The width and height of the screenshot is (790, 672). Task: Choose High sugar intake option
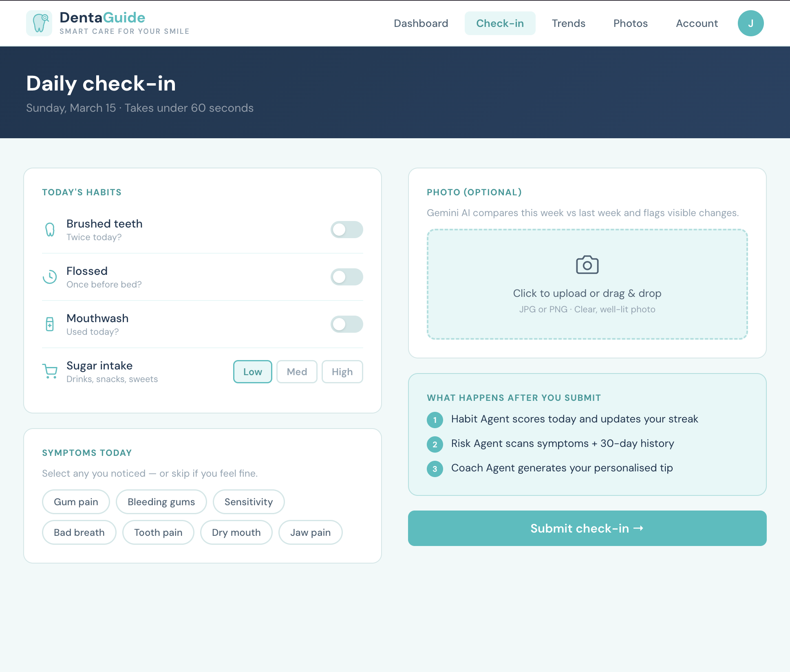pyautogui.click(x=342, y=371)
